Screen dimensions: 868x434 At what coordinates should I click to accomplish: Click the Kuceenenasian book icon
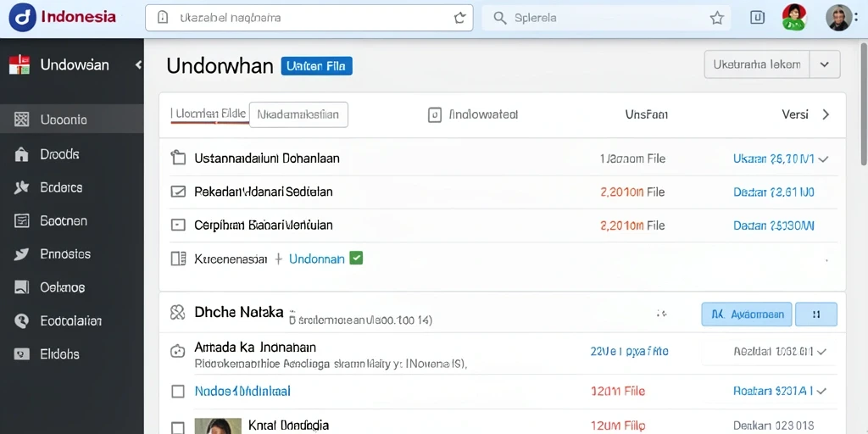[178, 259]
